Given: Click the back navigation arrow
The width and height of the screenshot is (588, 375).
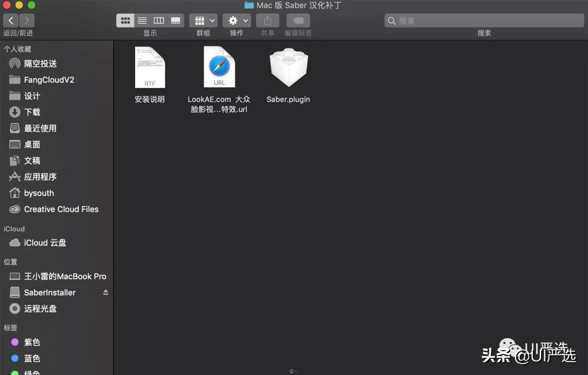Looking at the screenshot, I should (10, 20).
